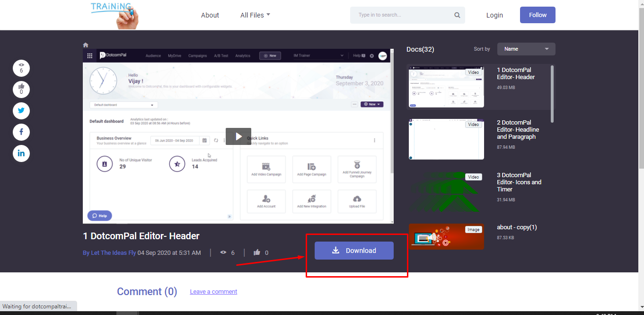Like the video using the sidebar thumbs-up circle
Screen dimensions: 644x315
point(21,89)
